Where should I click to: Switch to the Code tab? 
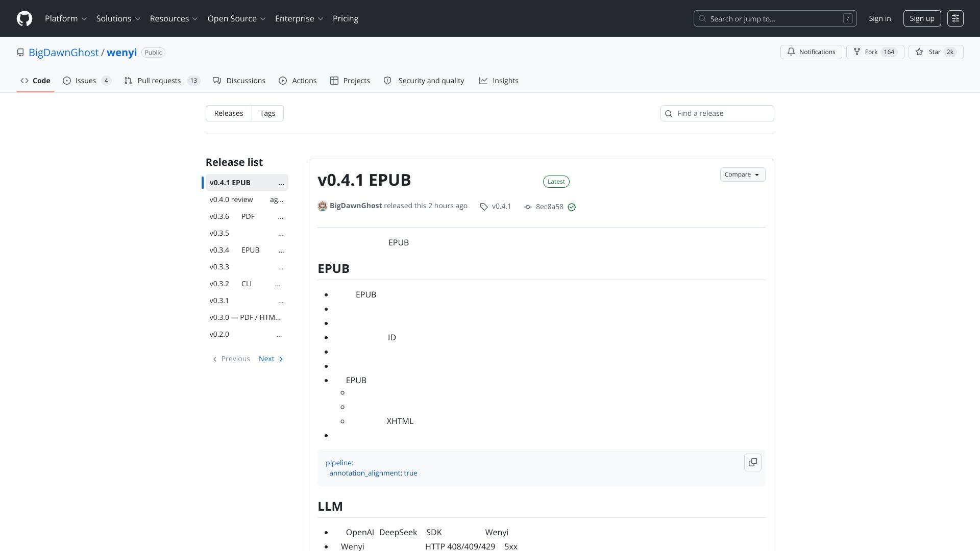tap(35, 81)
